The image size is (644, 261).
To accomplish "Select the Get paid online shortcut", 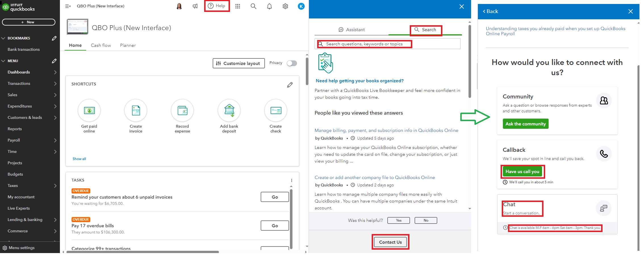I will 89,110.
